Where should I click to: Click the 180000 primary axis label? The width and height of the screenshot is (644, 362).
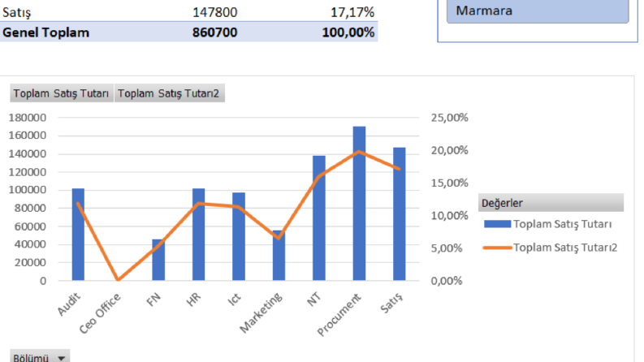(28, 118)
